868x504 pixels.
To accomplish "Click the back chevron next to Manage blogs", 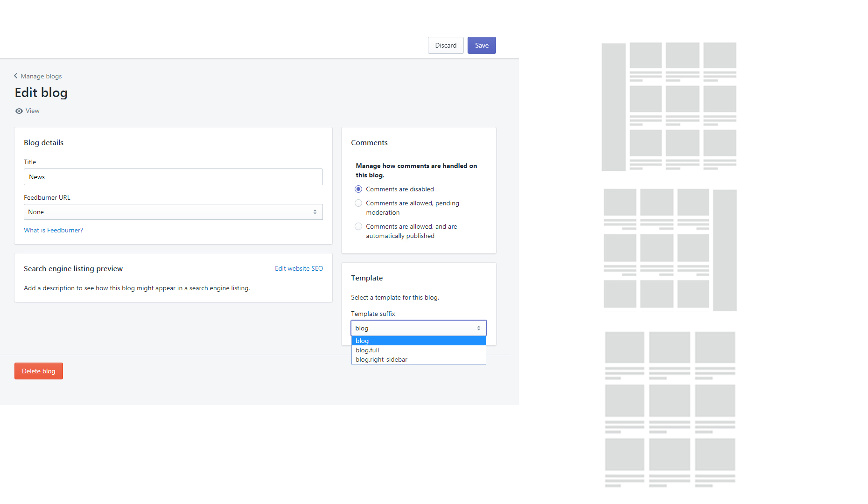I will (x=16, y=76).
